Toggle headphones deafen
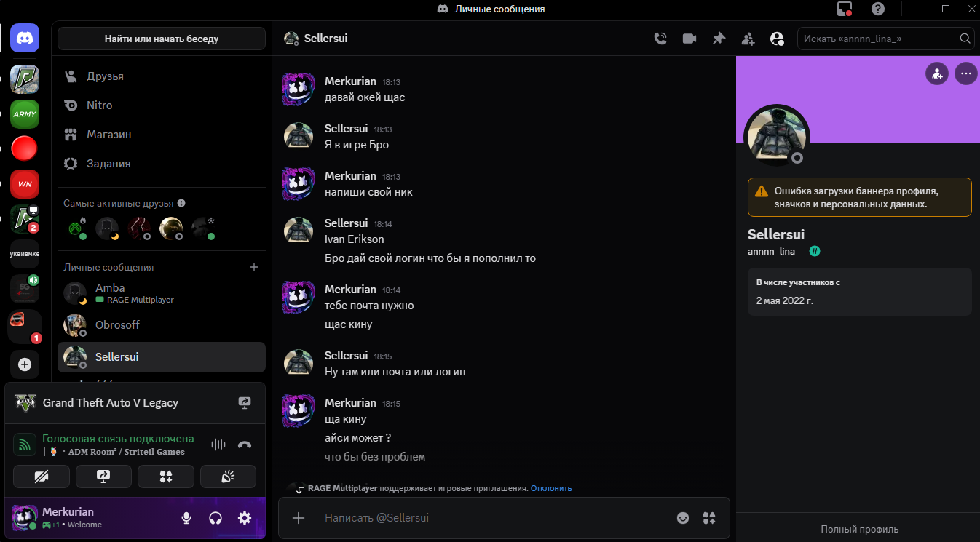980x542 pixels. point(216,518)
